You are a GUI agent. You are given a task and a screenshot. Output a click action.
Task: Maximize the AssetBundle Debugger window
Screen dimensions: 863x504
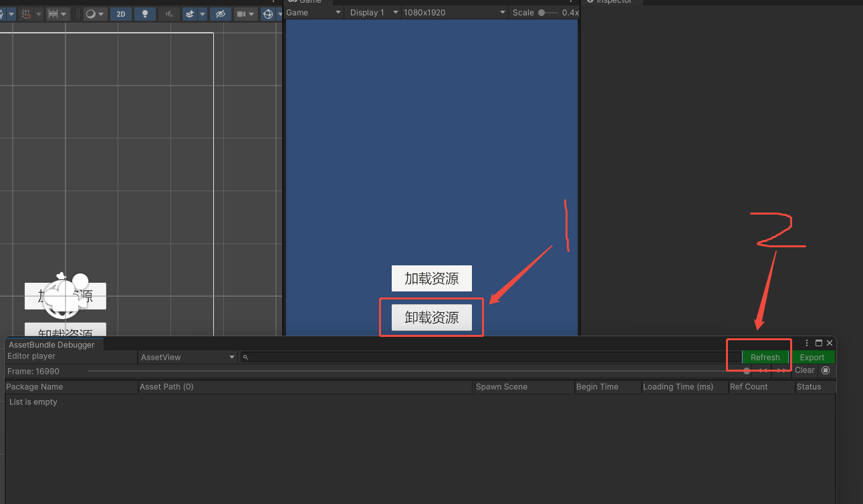[819, 343]
